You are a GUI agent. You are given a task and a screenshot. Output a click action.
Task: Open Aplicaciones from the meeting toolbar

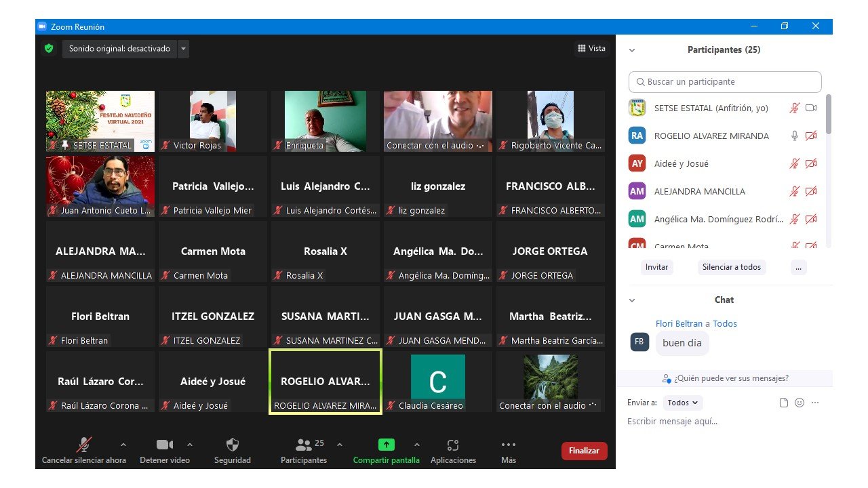(453, 445)
